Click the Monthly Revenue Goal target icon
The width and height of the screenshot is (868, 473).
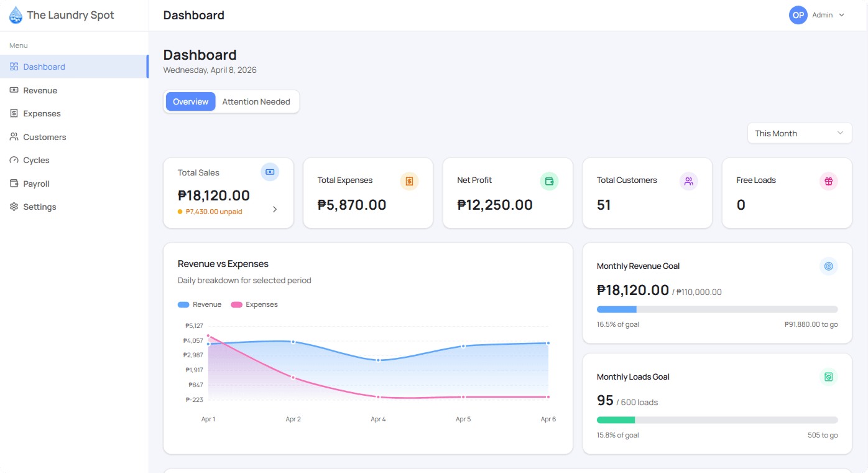[828, 266]
